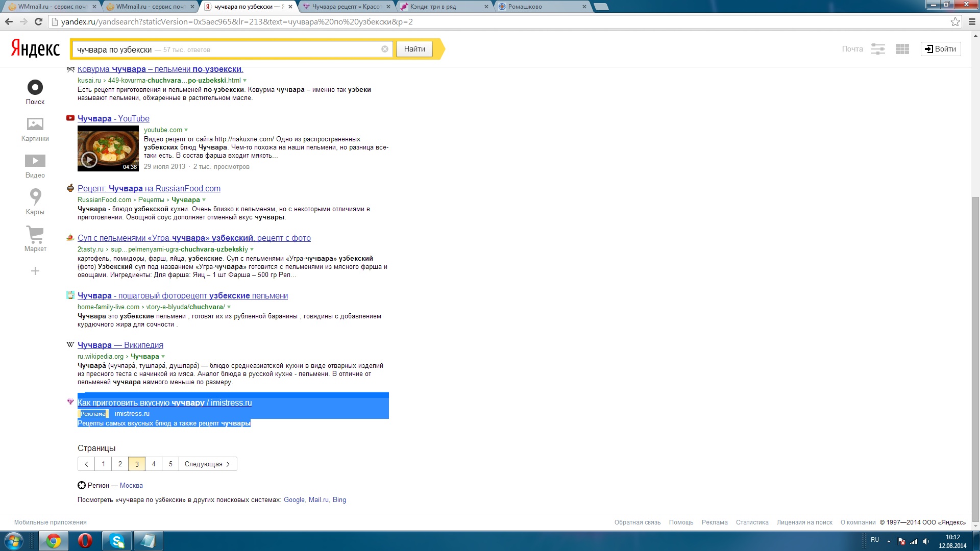This screenshot has width=980, height=551.
Task: Play the Чучвара YouTube video thumbnail
Action: 108,148
